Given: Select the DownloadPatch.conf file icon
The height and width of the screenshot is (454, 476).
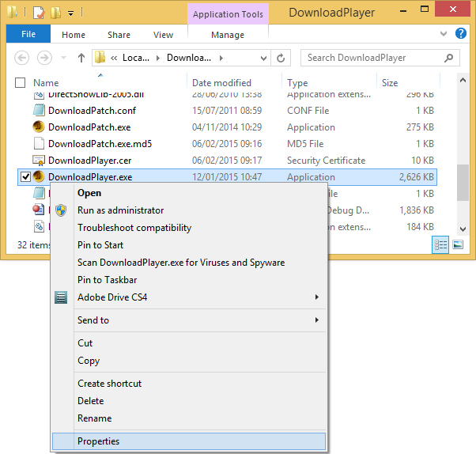Looking at the screenshot, I should coord(39,110).
